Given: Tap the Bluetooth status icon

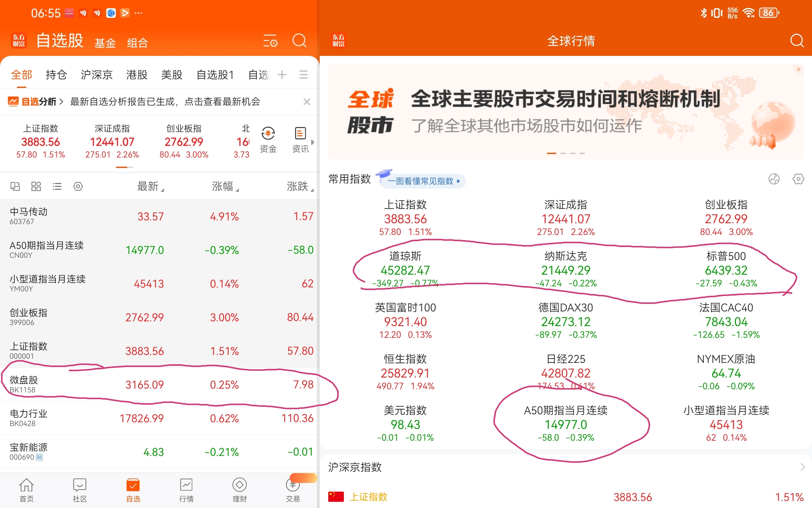Looking at the screenshot, I should pyautogui.click(x=704, y=13).
